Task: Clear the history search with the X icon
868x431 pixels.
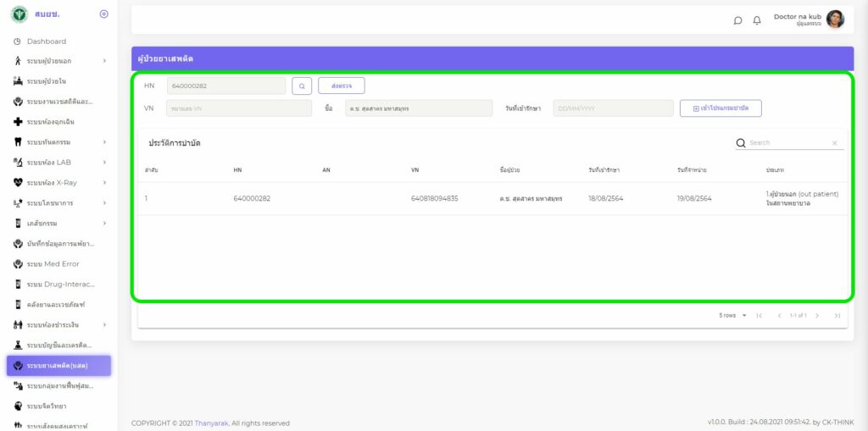Action: pos(834,143)
